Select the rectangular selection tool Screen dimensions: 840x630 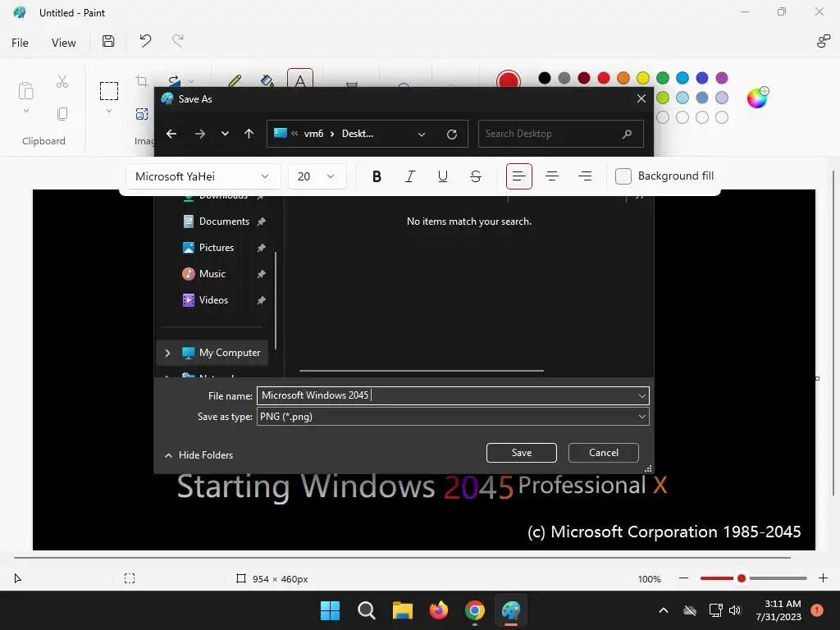point(109,91)
